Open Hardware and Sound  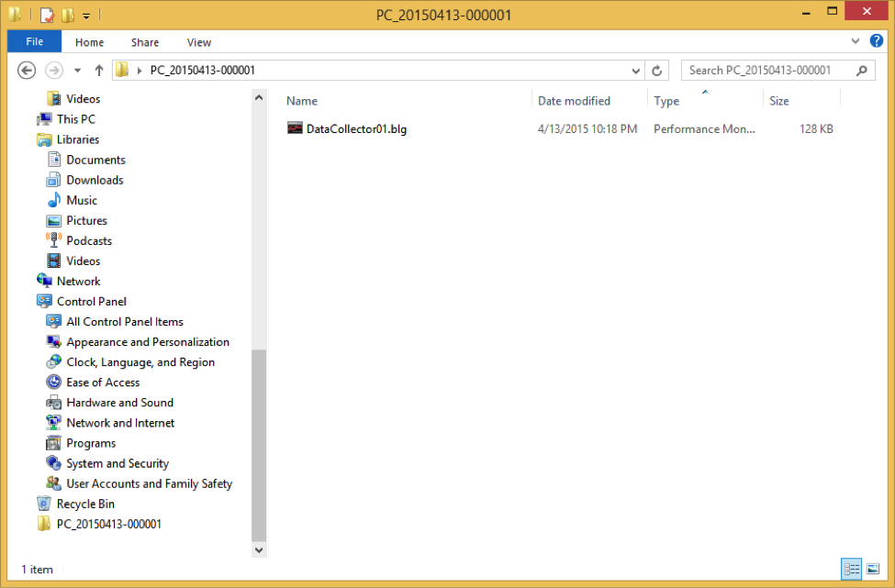click(120, 403)
